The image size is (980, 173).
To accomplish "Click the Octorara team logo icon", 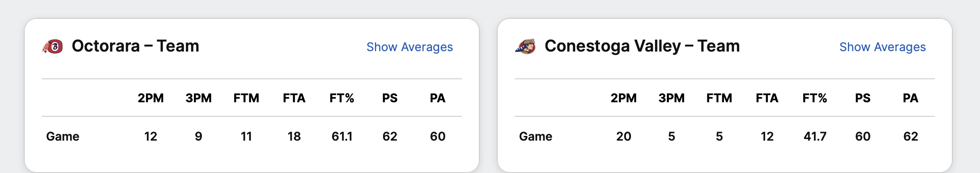I will [x=53, y=46].
